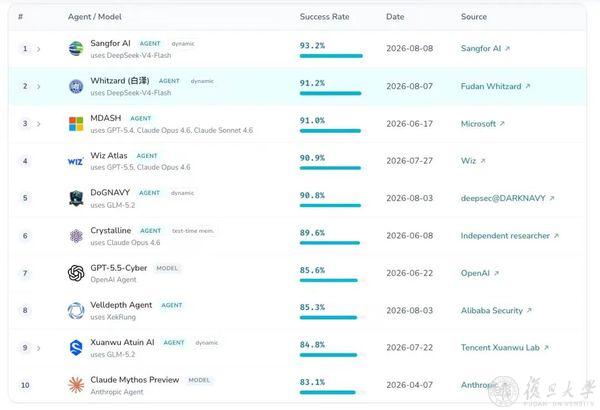Viewport: 600px width, 410px height.
Task: Click the Velldepth Agent name text
Action: point(121,305)
